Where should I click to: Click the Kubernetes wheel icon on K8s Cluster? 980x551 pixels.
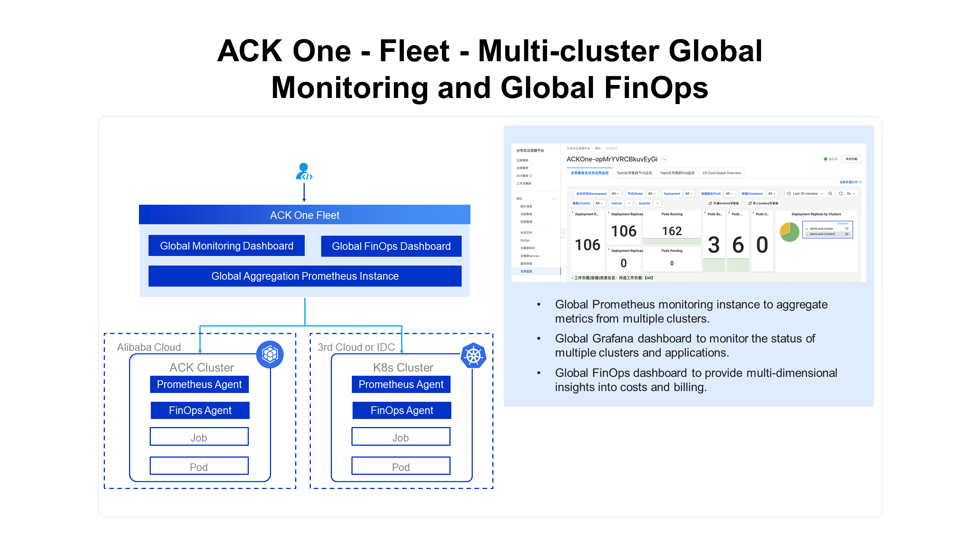[474, 355]
